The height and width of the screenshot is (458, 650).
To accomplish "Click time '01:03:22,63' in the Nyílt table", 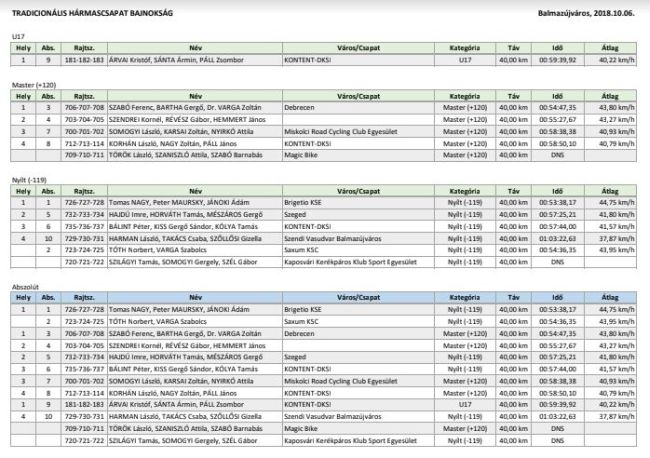I will pyautogui.click(x=558, y=239).
